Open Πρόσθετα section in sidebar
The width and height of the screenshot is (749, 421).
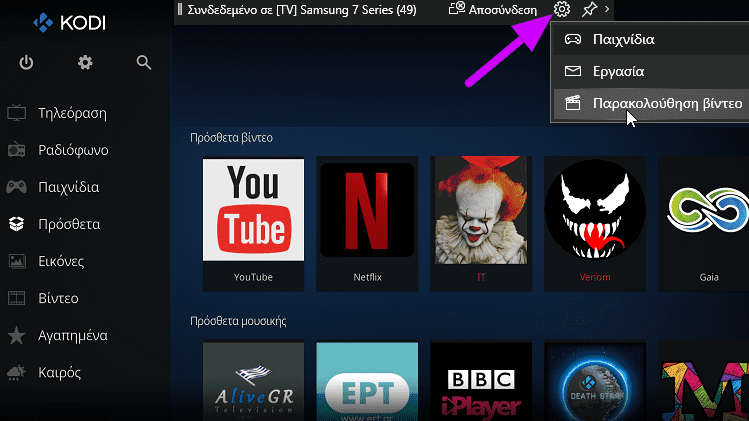[69, 224]
